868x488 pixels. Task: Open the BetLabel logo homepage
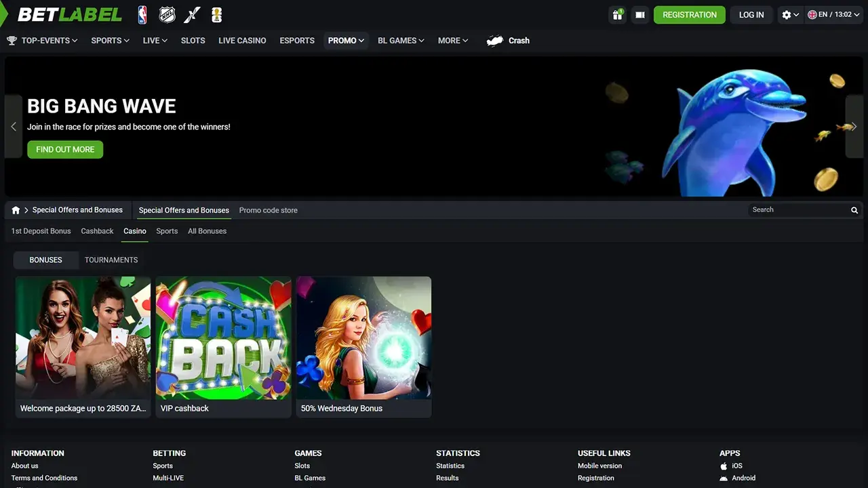(x=70, y=14)
